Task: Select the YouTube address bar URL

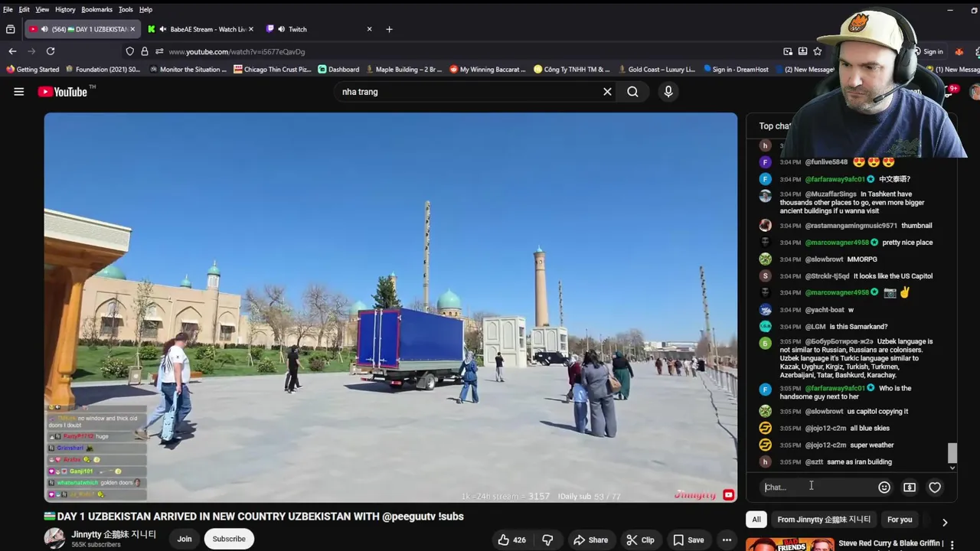Action: click(x=237, y=51)
